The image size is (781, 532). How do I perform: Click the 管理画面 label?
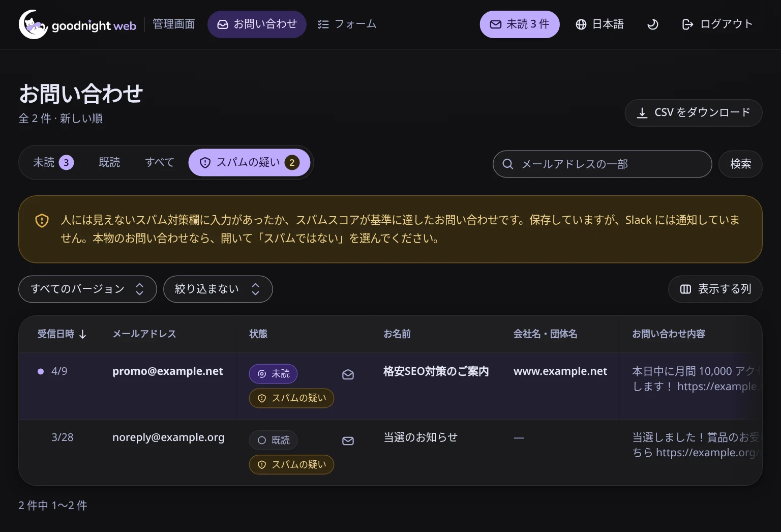click(174, 24)
